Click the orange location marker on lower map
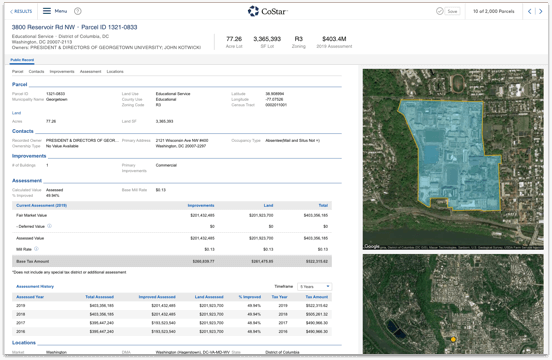Image resolution: width=552 pixels, height=360 pixels. pos(453,340)
